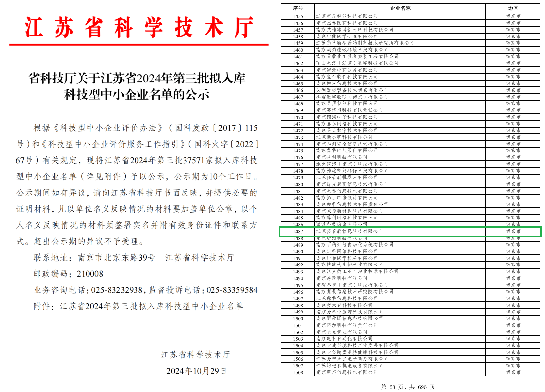
Task: Click company 南京神州安全信息技术有限公司
Action: pos(352,144)
